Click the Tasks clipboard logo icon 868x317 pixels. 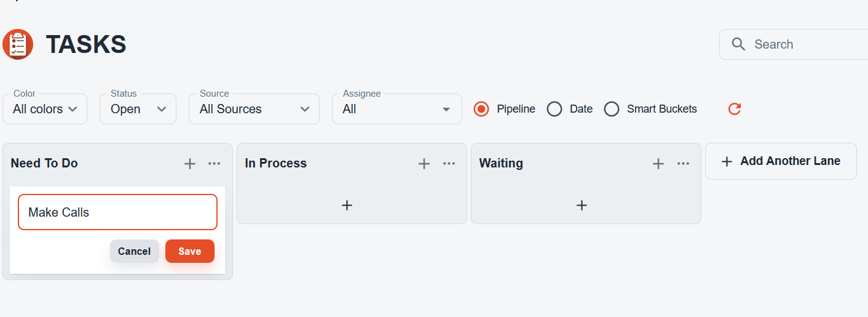point(18,44)
